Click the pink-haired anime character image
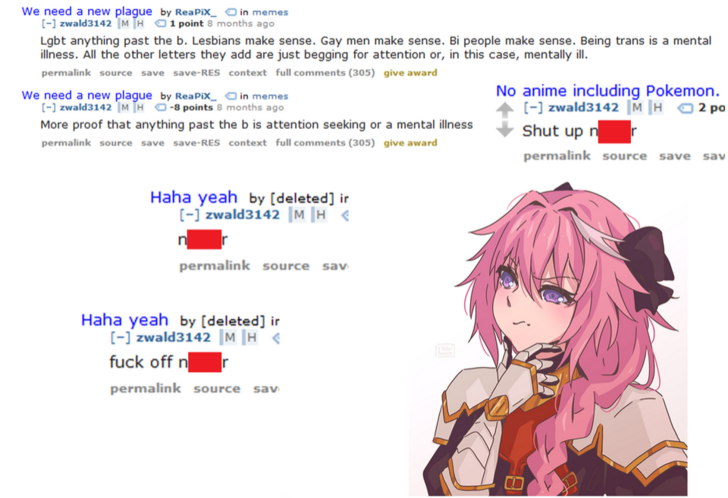728x498 pixels. click(x=548, y=339)
